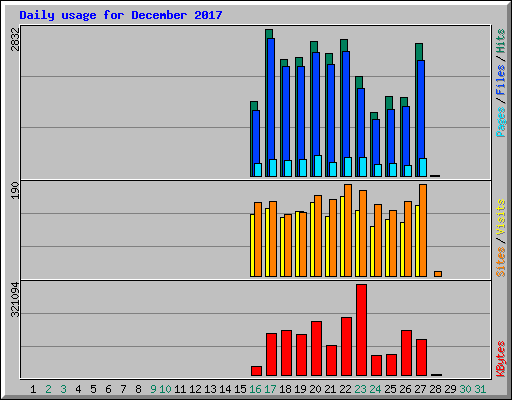This screenshot has height=400, width=512.
Task: Click the red KBytes bar above day 20
Action: pyautogui.click(x=316, y=349)
